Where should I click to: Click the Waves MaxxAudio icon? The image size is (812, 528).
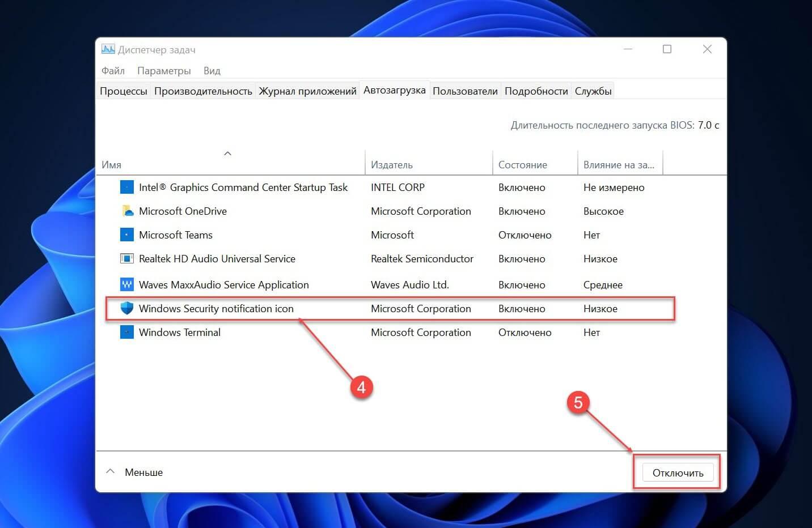[x=127, y=284]
